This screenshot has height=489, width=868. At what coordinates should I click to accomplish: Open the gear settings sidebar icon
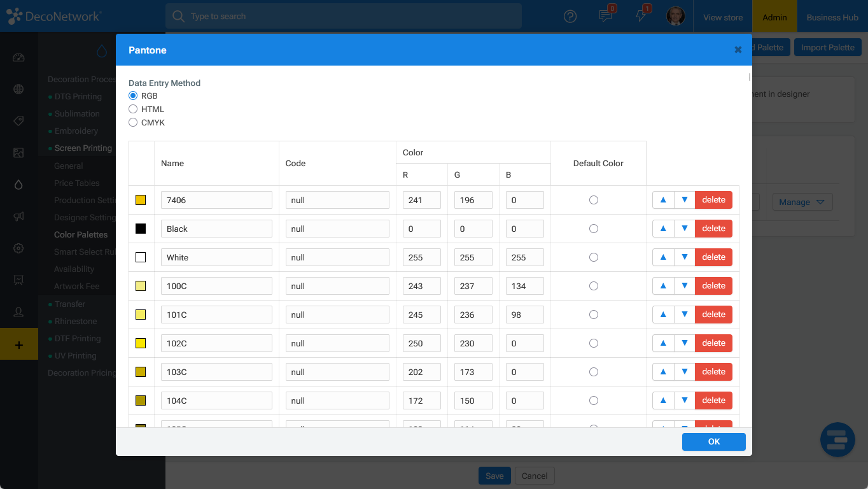pyautogui.click(x=18, y=248)
